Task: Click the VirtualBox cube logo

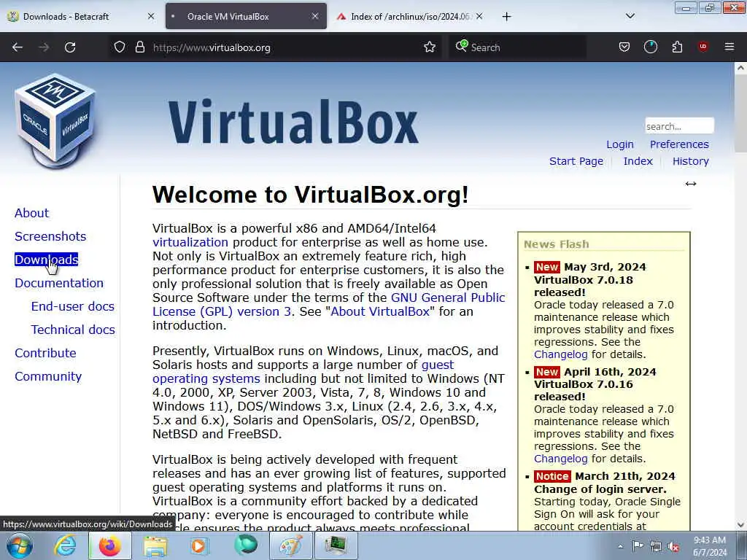Action: coord(56,120)
